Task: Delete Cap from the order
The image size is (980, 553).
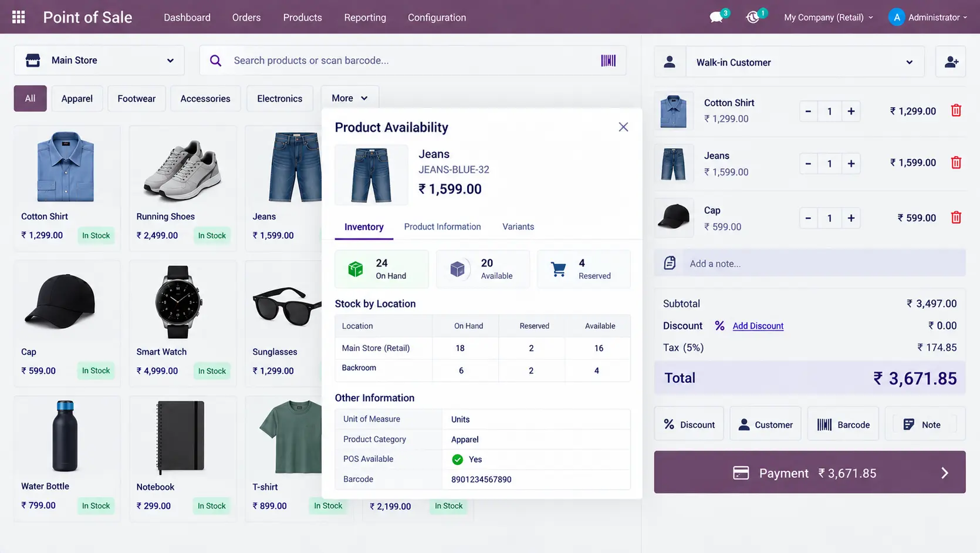Action: [x=956, y=218]
